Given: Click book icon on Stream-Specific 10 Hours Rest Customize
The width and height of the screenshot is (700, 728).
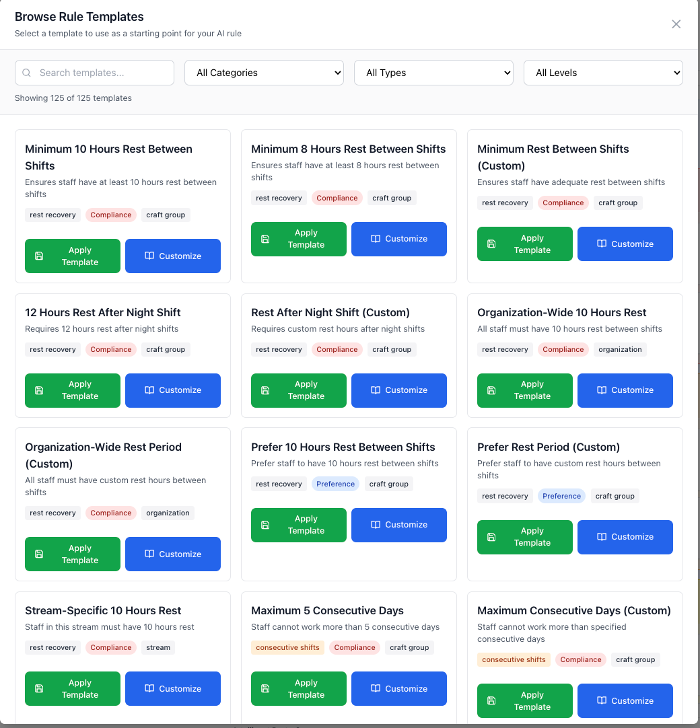Looking at the screenshot, I should (149, 688).
